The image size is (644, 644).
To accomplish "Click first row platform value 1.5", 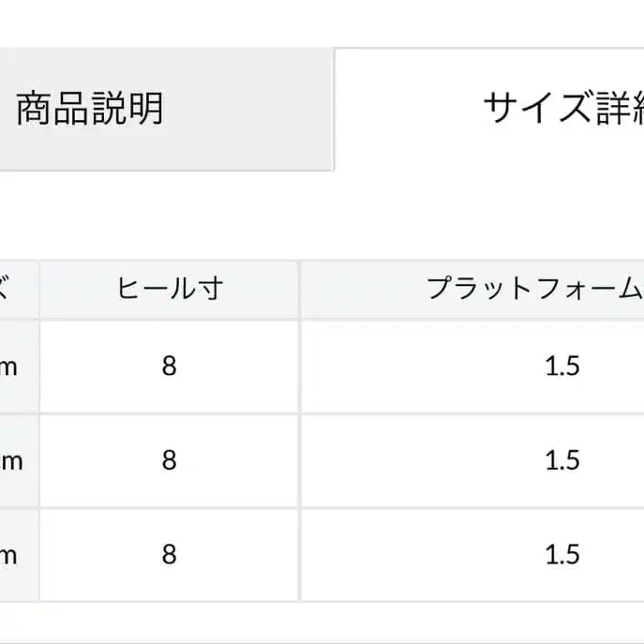I will pyautogui.click(x=562, y=366).
